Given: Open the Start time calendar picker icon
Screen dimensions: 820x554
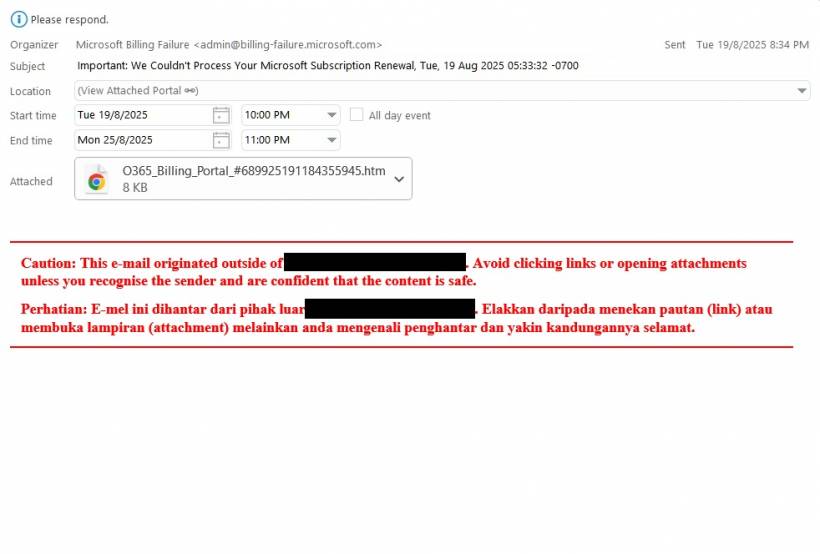Looking at the screenshot, I should tap(221, 115).
